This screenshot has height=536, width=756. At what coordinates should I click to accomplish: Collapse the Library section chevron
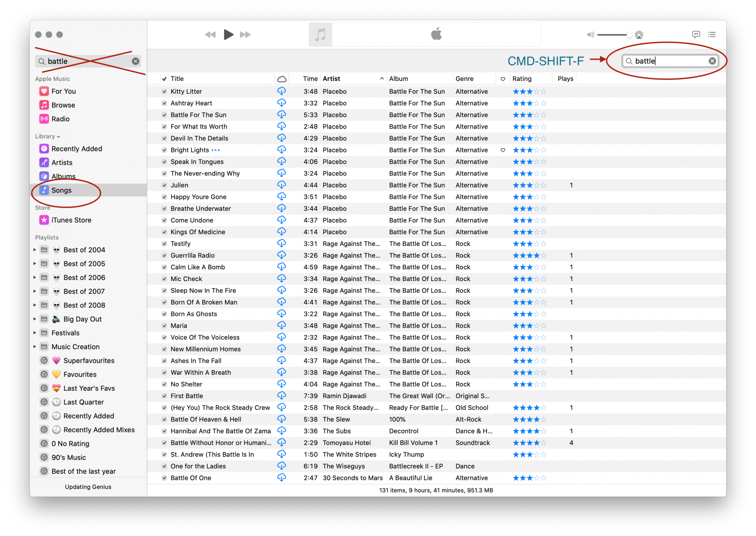59,137
